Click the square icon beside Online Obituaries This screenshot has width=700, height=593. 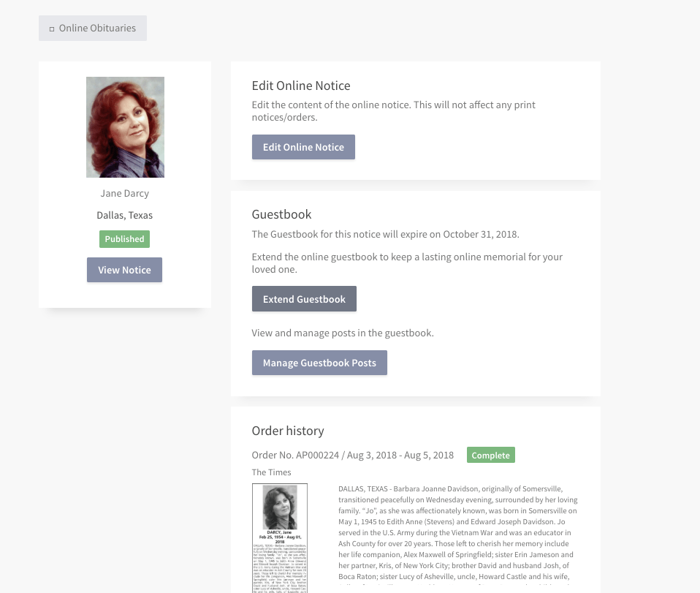tap(51, 28)
